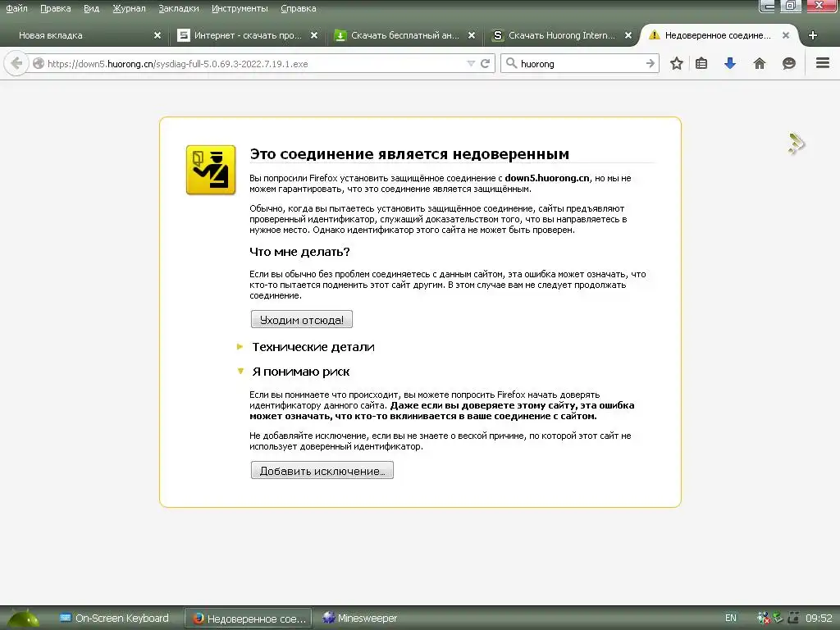Click the Скачать Huorong tab S favicon
The height and width of the screenshot is (630, 840).
click(497, 35)
